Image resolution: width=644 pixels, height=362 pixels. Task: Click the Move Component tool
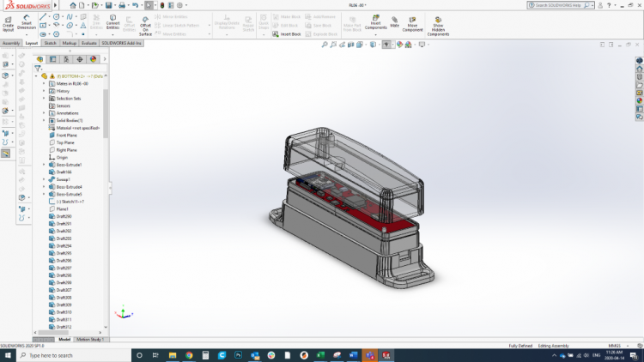412,24
